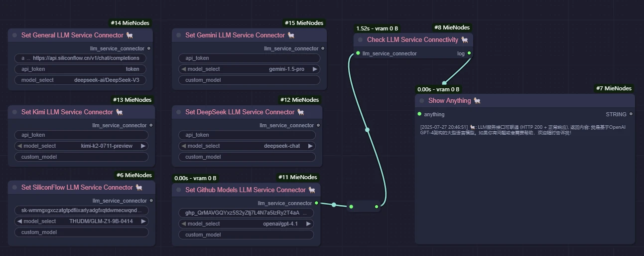Toggle collapse dot on Show Anything node
Screen dimensions: 644x256
click(x=421, y=101)
